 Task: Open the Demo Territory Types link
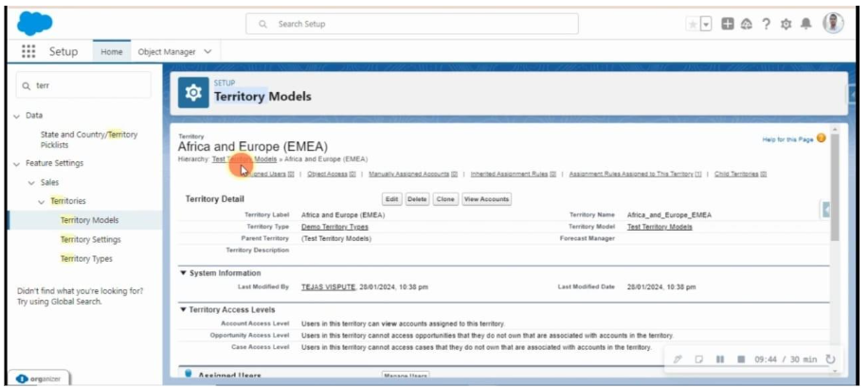pyautogui.click(x=335, y=228)
